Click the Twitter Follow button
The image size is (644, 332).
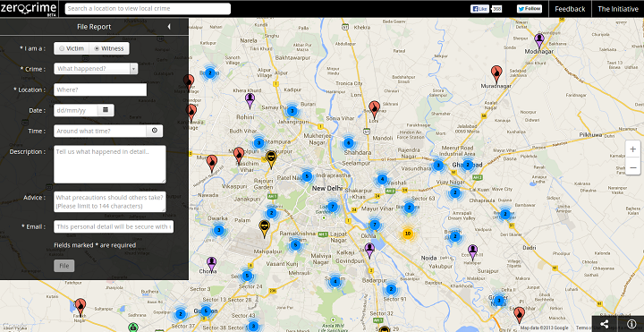(x=530, y=9)
